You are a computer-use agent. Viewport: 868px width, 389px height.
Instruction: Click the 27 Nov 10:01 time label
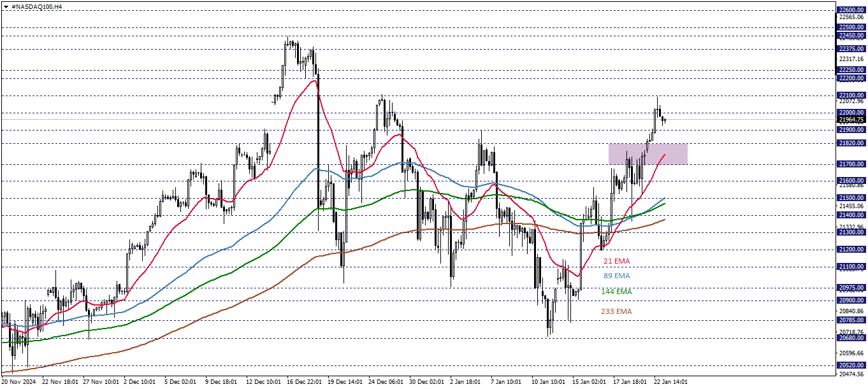pos(101,382)
